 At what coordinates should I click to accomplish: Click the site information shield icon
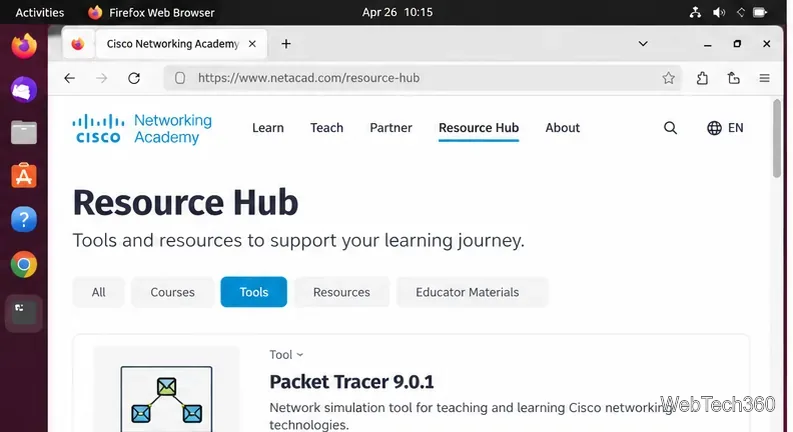click(180, 78)
